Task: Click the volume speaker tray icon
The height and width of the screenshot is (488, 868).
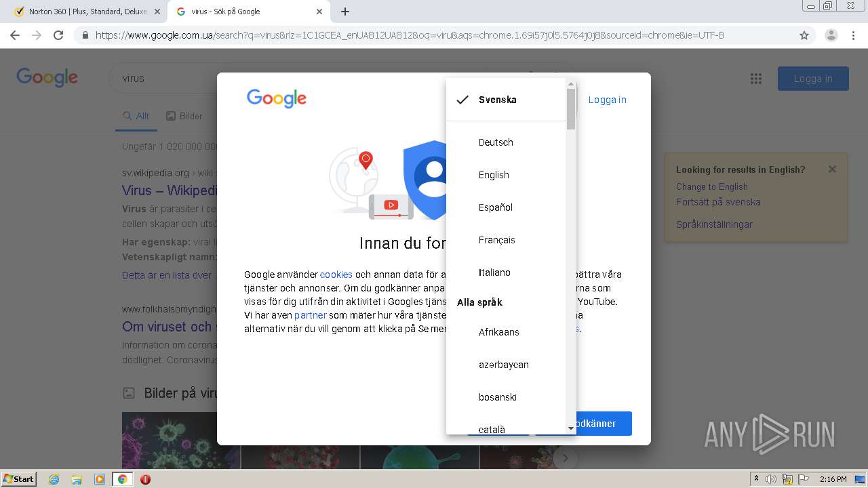Action: tap(771, 479)
